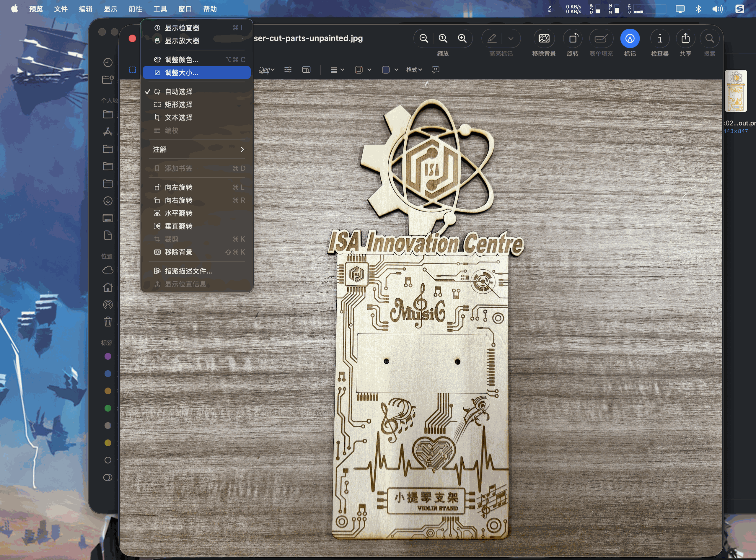Viewport: 756px width, 560px height.
Task: Select 显示检查器 menu entry
Action: tap(197, 28)
